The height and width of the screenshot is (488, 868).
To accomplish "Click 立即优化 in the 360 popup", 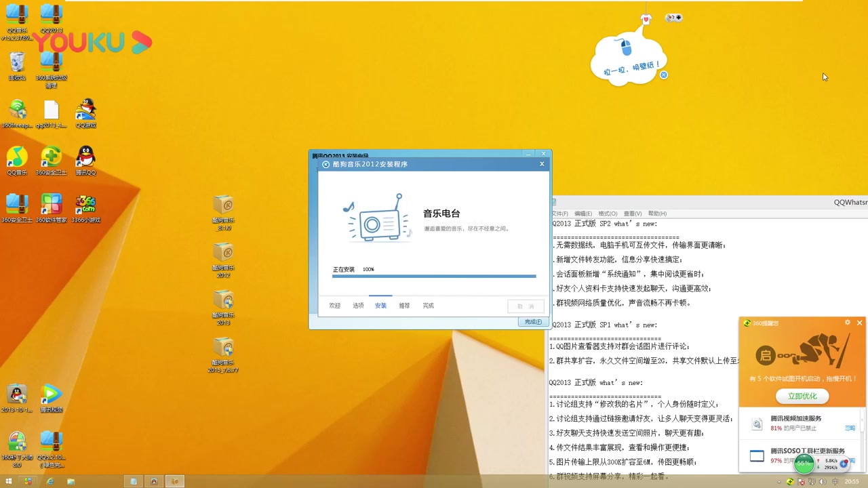I will pos(802,396).
